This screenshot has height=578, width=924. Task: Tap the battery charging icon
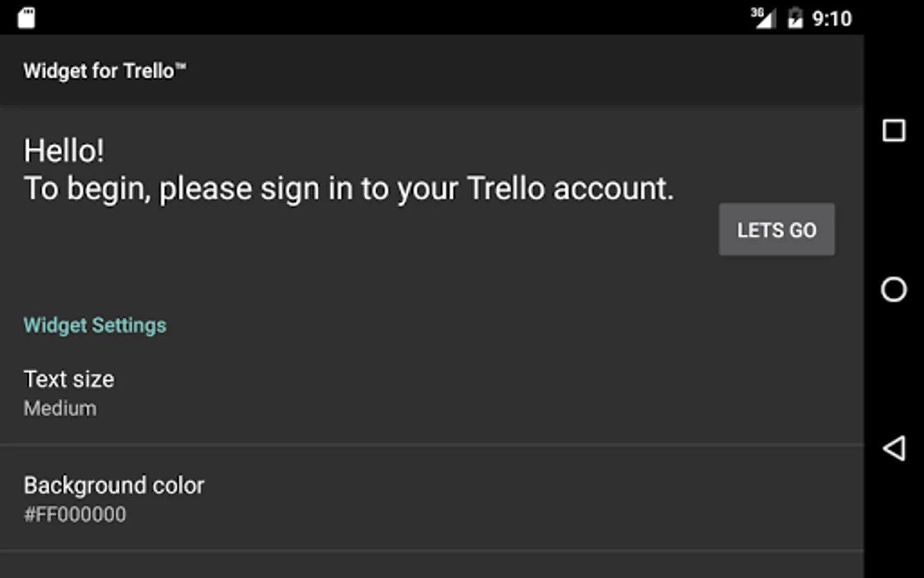(795, 18)
